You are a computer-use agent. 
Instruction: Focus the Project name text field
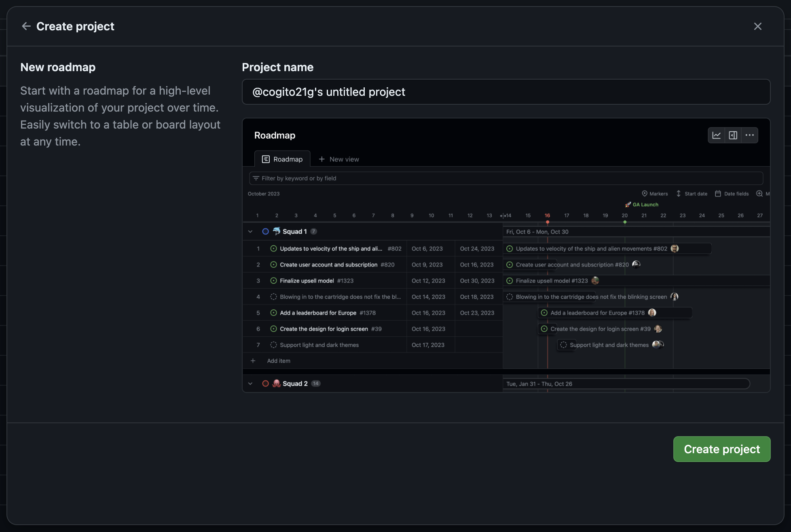[506, 92]
